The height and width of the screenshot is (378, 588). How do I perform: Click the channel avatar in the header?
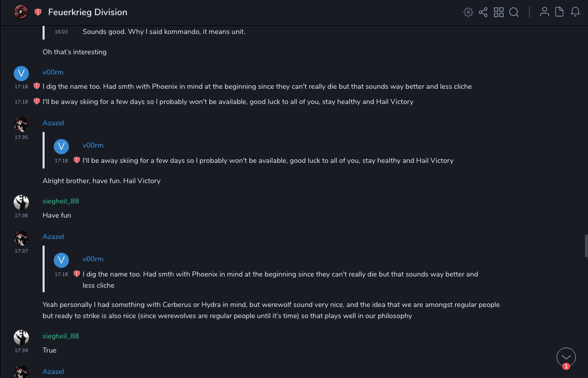coord(21,12)
